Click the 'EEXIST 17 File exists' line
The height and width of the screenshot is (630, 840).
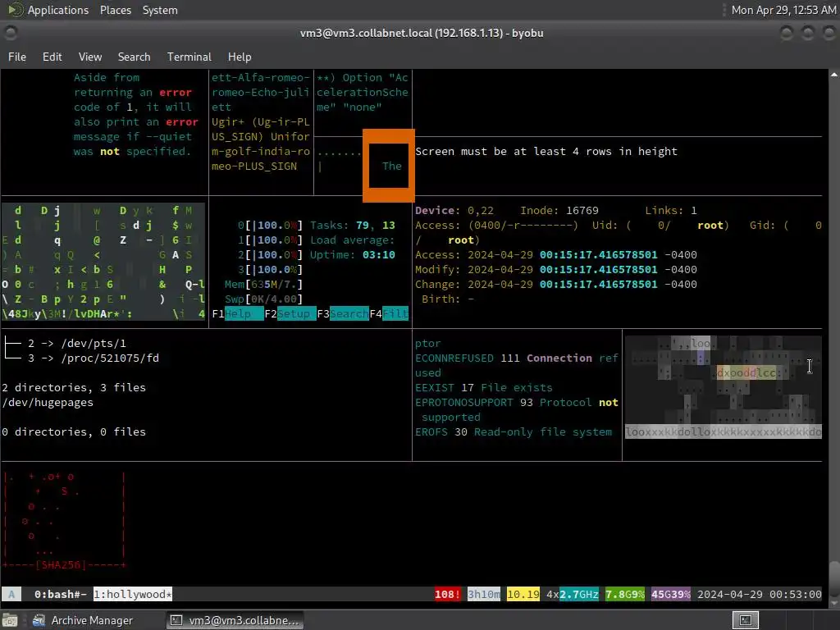click(x=484, y=387)
